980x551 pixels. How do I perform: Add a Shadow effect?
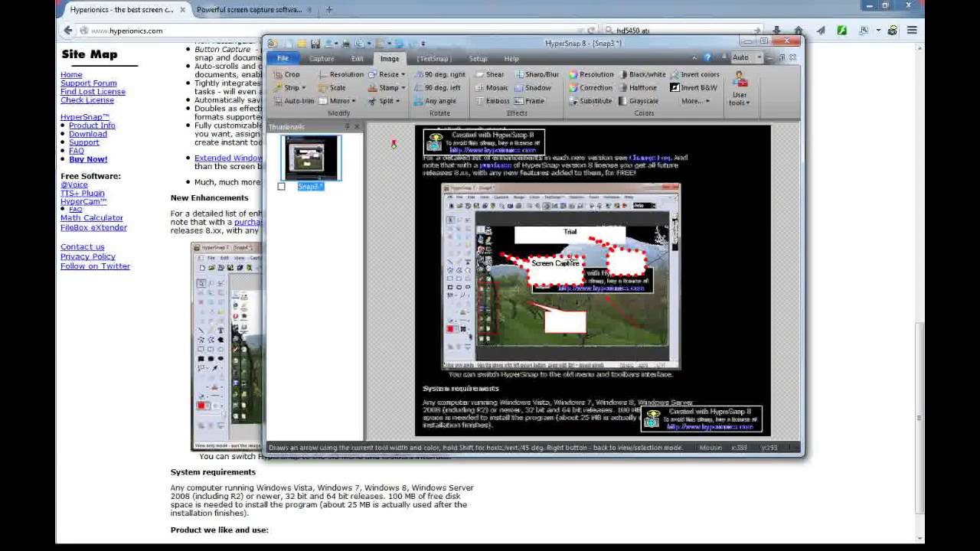(533, 88)
